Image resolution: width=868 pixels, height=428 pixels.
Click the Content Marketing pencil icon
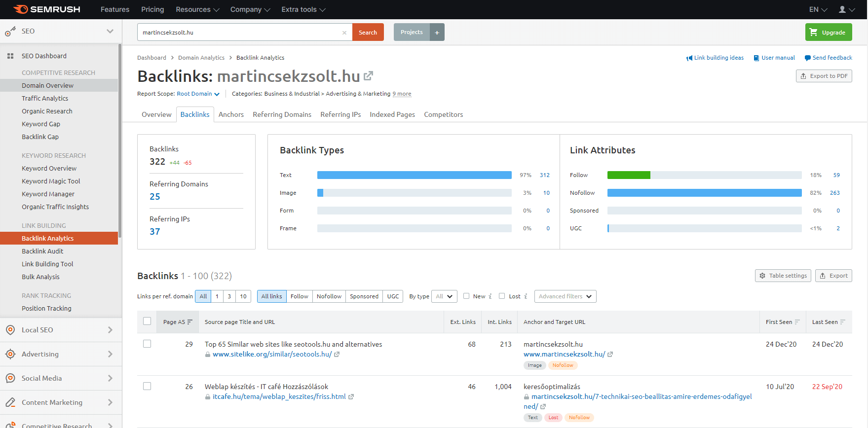(x=10, y=402)
